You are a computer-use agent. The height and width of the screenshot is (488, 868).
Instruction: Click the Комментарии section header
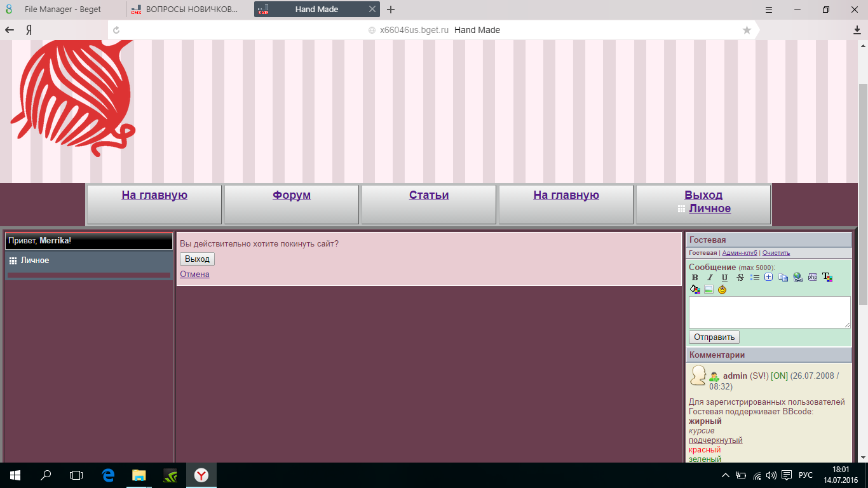pos(769,355)
